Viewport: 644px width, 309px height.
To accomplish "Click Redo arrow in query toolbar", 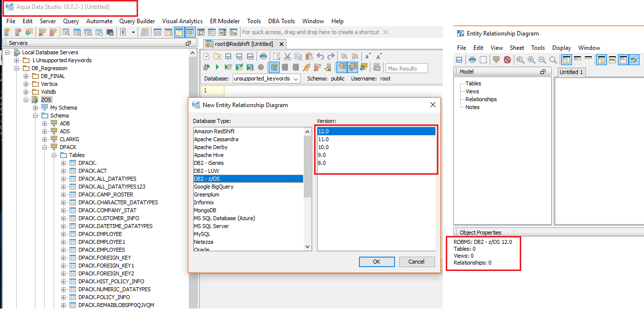I will 331,56.
